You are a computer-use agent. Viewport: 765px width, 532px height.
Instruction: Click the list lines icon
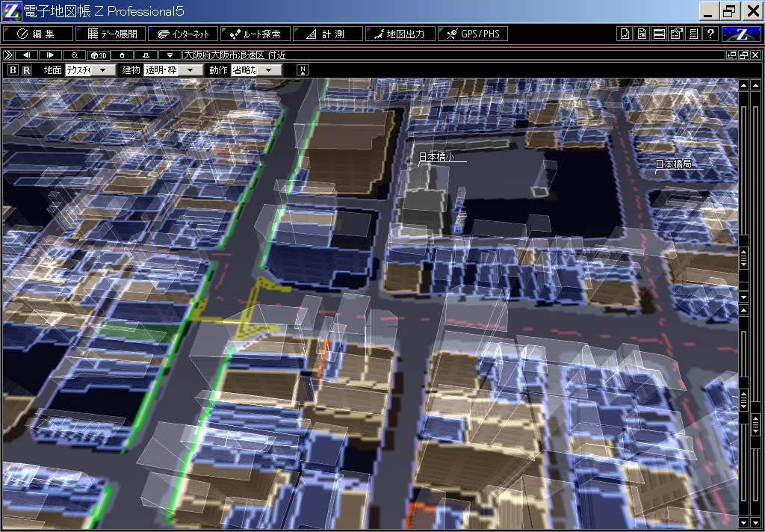(693, 34)
